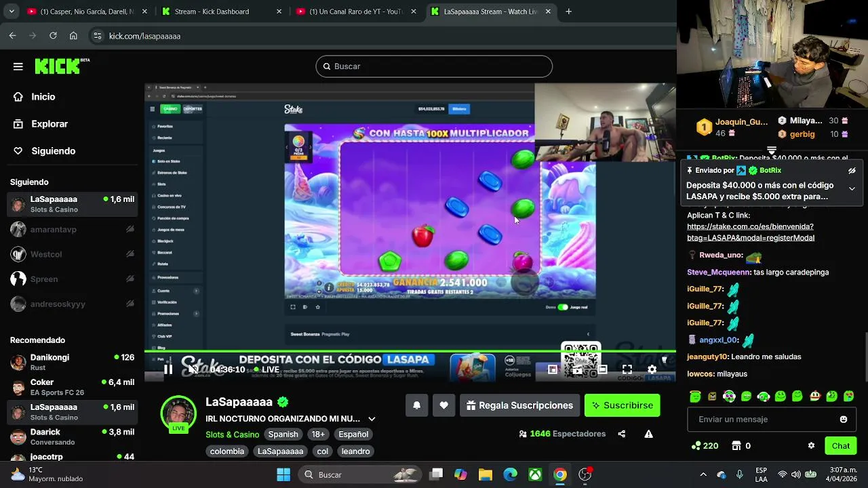This screenshot has width=868, height=488.
Task: Open andresoskyyy followed channel
Action: click(x=72, y=304)
